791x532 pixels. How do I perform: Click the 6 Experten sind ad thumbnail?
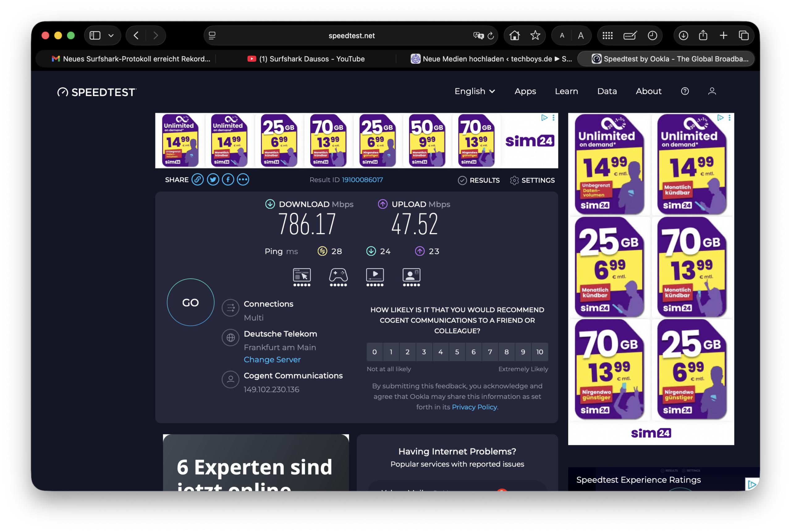[256, 462]
